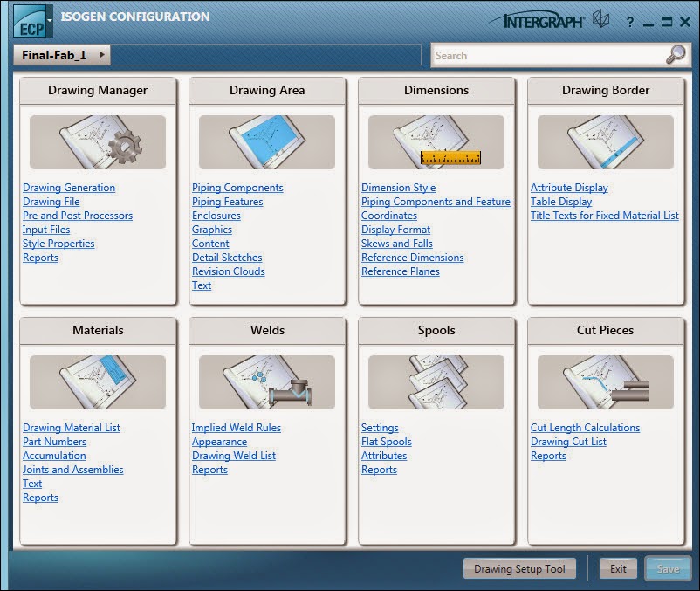Image resolution: width=700 pixels, height=591 pixels.
Task: Open the Piping Components link
Action: [x=237, y=188]
